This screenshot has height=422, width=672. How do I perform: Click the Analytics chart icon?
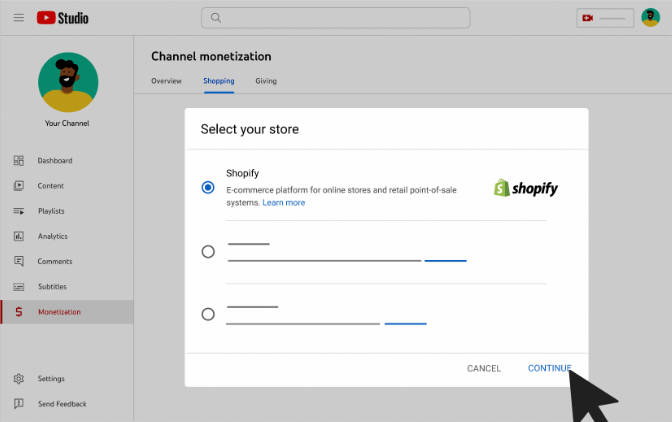tap(18, 236)
